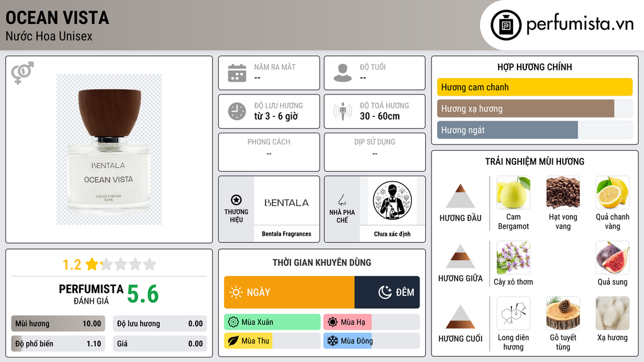Select the Cam Bergamot note image
Viewport: 644px width, 362px height.
(x=513, y=192)
